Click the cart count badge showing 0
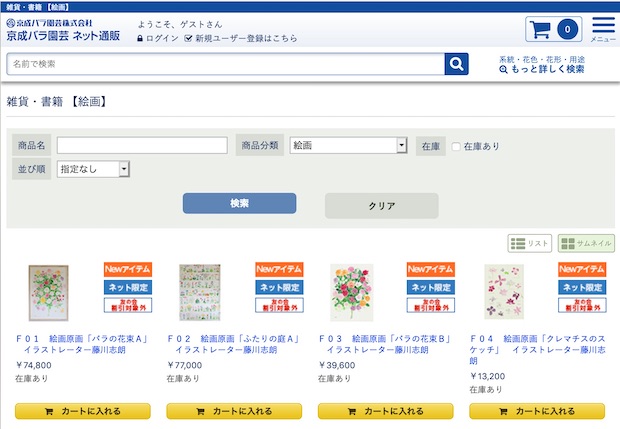This screenshot has width=620, height=429. 567,29
